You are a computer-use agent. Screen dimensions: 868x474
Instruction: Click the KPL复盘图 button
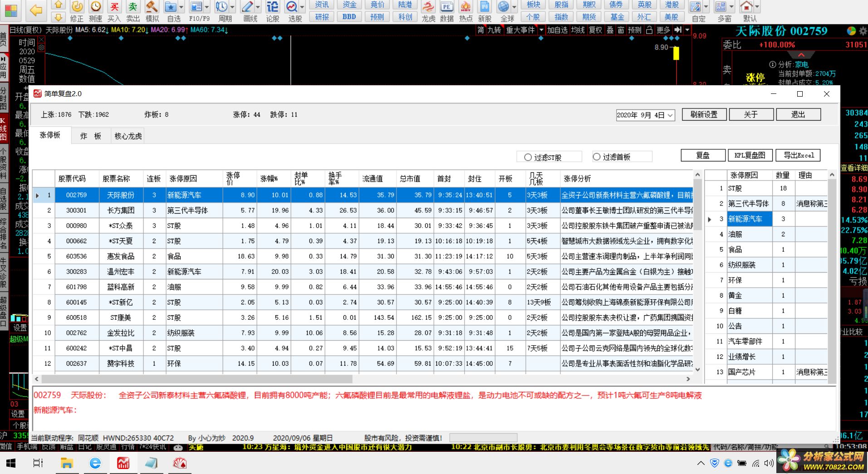750,155
